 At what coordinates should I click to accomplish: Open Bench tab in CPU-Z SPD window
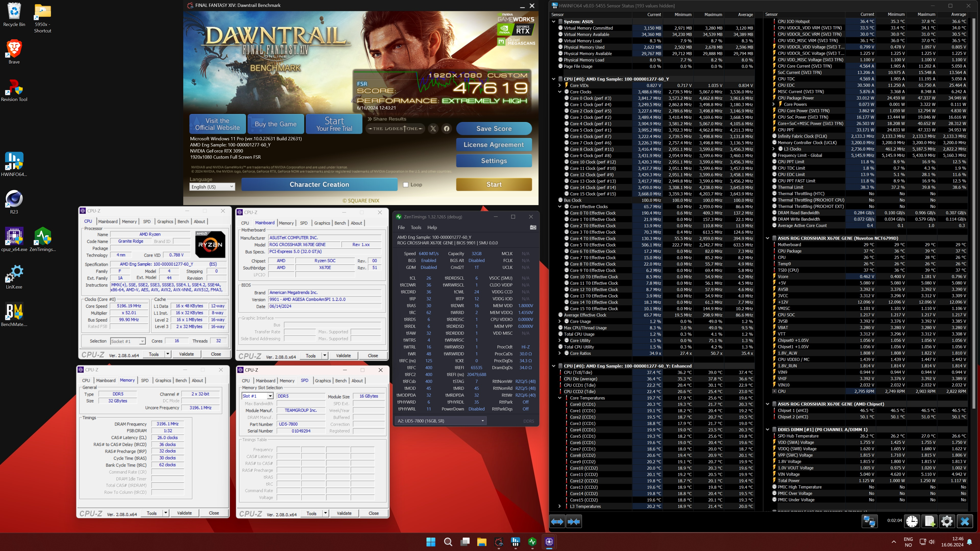[x=340, y=381]
